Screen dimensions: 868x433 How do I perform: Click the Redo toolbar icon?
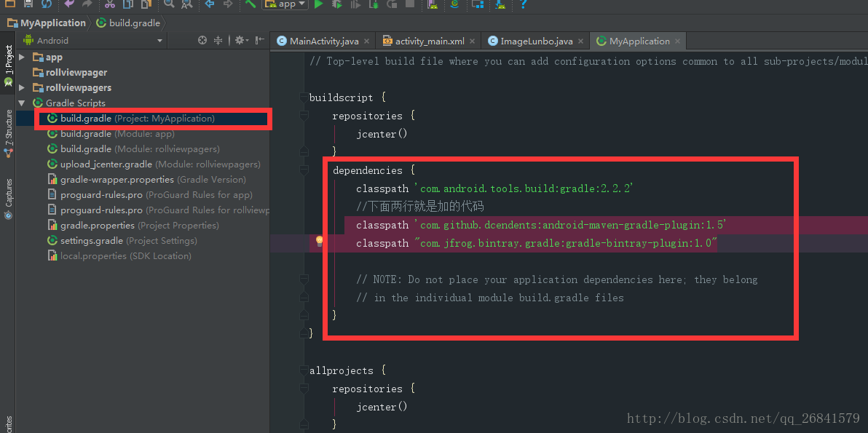87,4
